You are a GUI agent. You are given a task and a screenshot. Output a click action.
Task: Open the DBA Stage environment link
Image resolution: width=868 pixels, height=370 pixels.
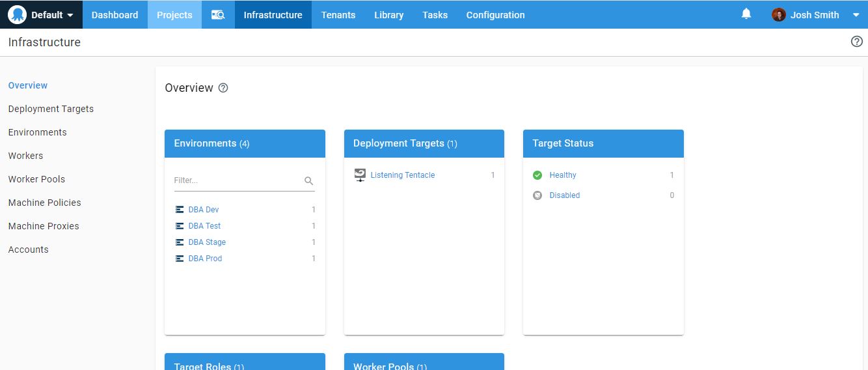point(207,242)
